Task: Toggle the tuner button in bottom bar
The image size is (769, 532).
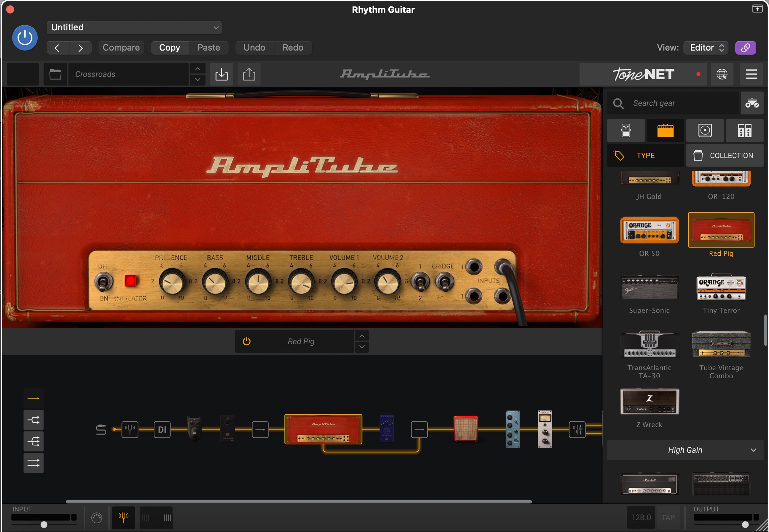Action: point(123,518)
